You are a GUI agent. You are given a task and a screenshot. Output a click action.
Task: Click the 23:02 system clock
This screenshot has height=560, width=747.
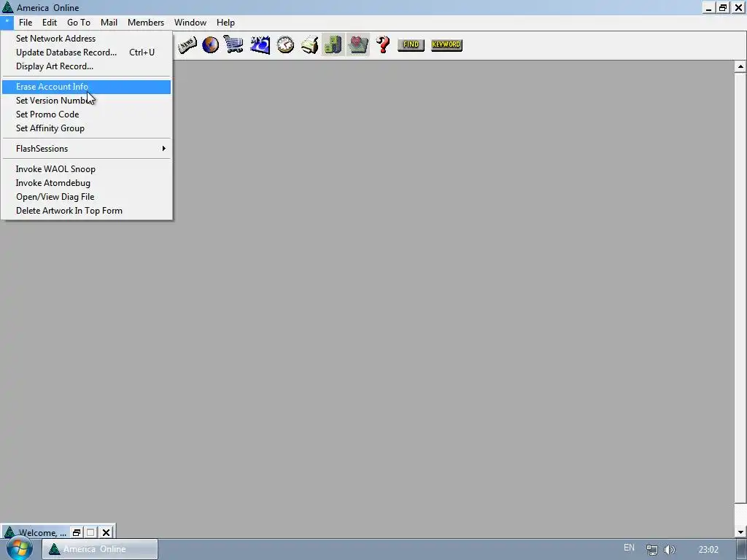pos(708,550)
